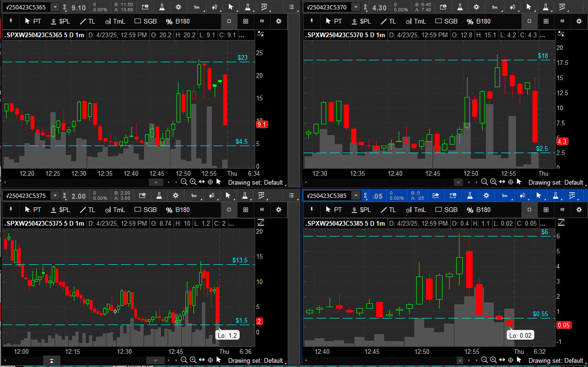This screenshot has width=588, height=367.
Task: Select PT pointer tool in C5365 drawing bar
Action: pyautogui.click(x=32, y=21)
